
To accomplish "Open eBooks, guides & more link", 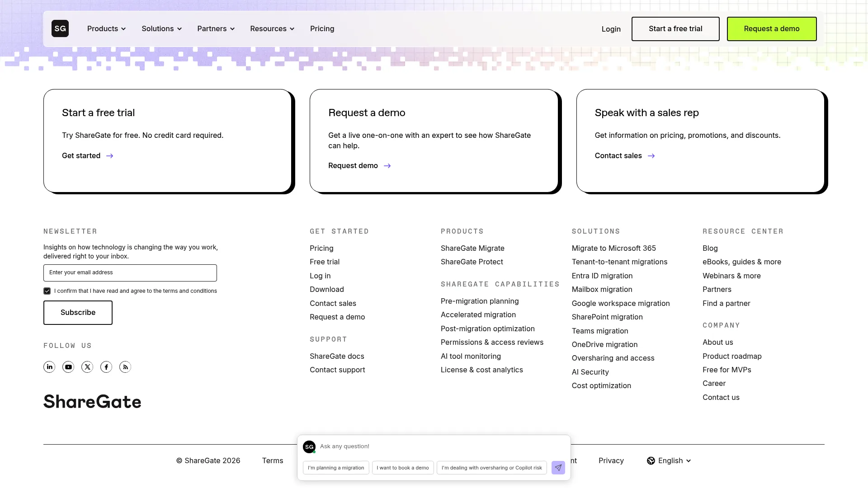I will coord(742,262).
